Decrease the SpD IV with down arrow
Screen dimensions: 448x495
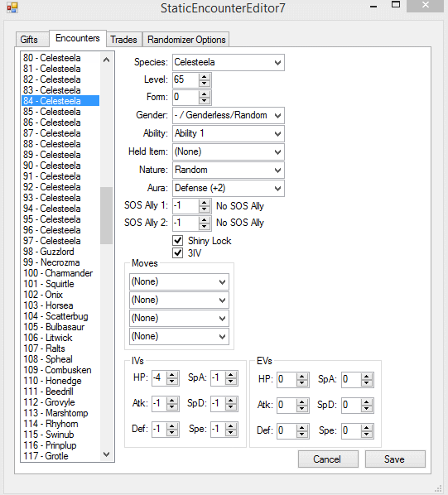click(x=231, y=407)
